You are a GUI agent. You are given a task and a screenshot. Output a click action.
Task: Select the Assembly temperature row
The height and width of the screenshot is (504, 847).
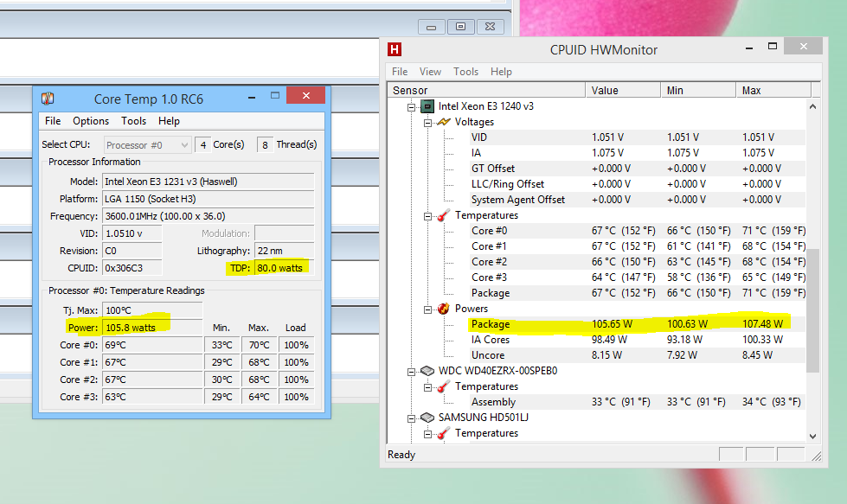coord(638,402)
